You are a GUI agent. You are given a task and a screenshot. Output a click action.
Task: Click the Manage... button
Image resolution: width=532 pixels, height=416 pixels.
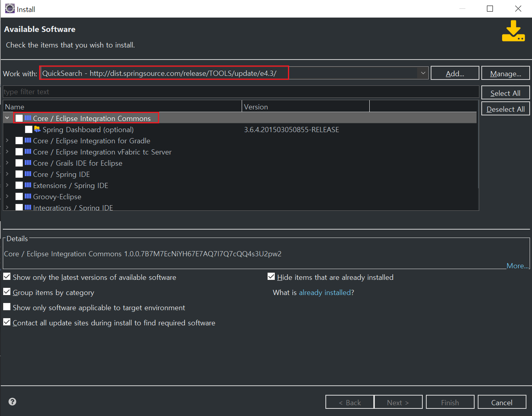tap(506, 73)
